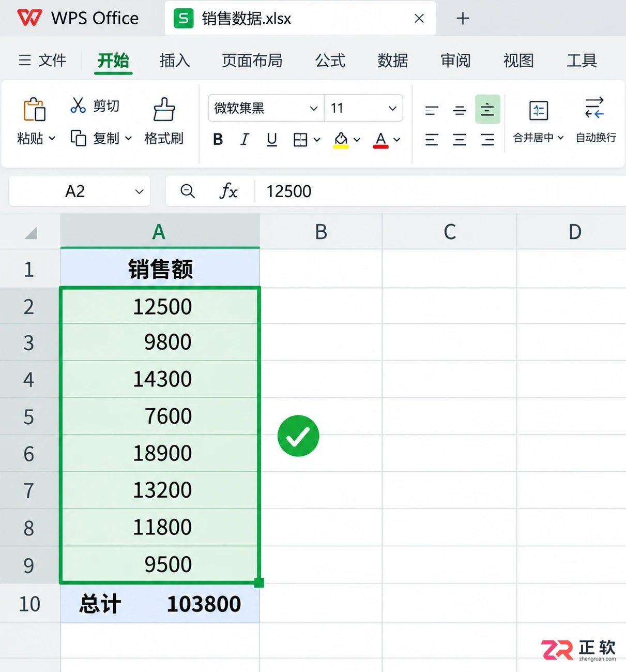Toggle highlighted bottom vertical alignment
The image size is (626, 672).
(487, 109)
